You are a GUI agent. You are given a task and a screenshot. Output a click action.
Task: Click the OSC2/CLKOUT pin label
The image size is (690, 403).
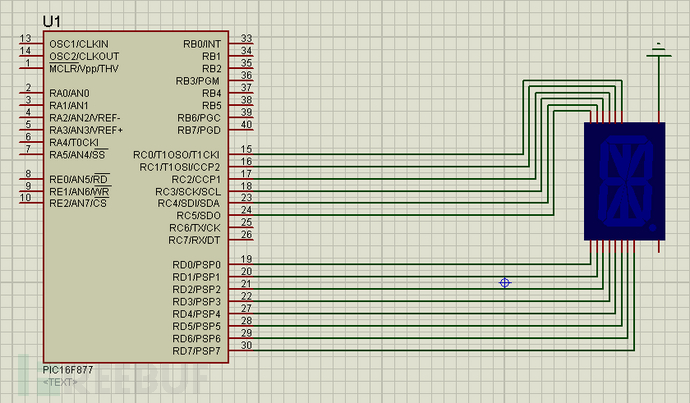(x=84, y=56)
